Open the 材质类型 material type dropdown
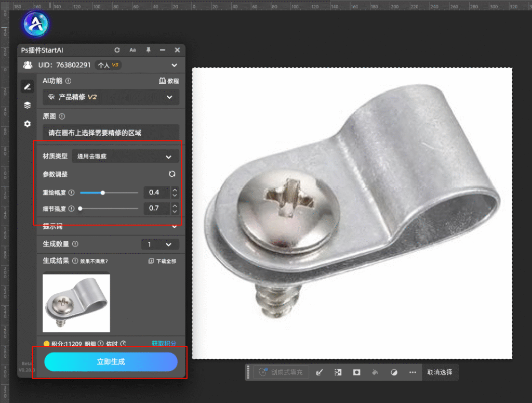Screen dimensions: 532x403 tap(125, 157)
